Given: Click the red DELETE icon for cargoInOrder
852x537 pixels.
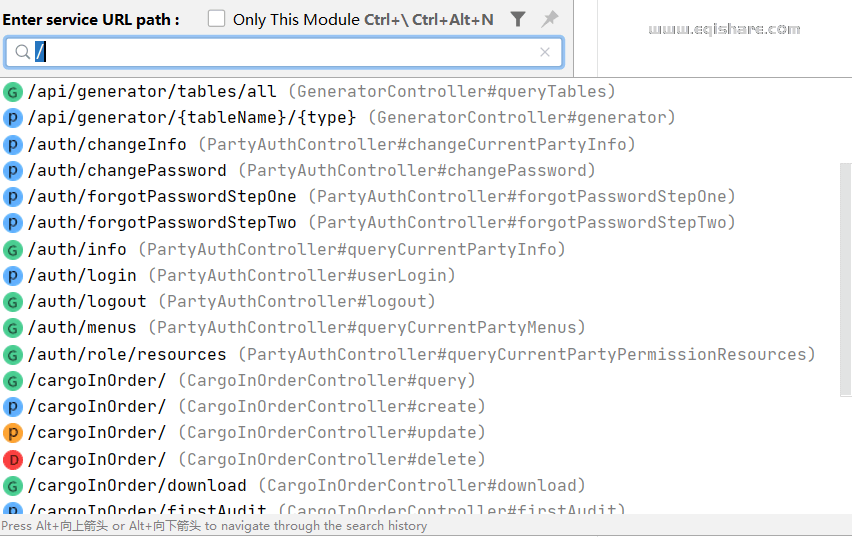Looking at the screenshot, I should [13, 460].
